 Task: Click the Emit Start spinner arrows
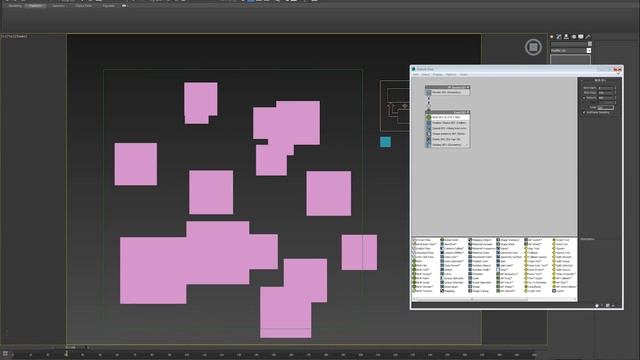[615, 88]
